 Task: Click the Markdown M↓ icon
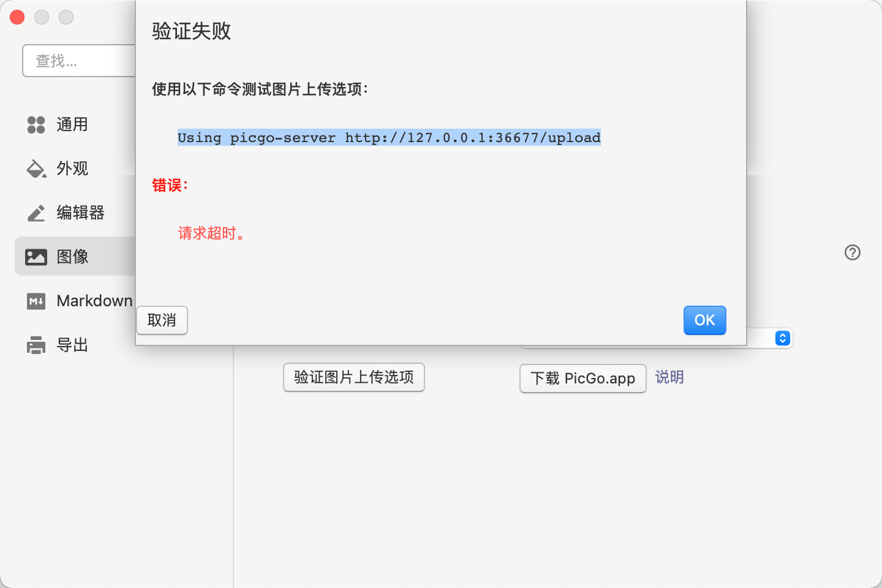coord(36,301)
